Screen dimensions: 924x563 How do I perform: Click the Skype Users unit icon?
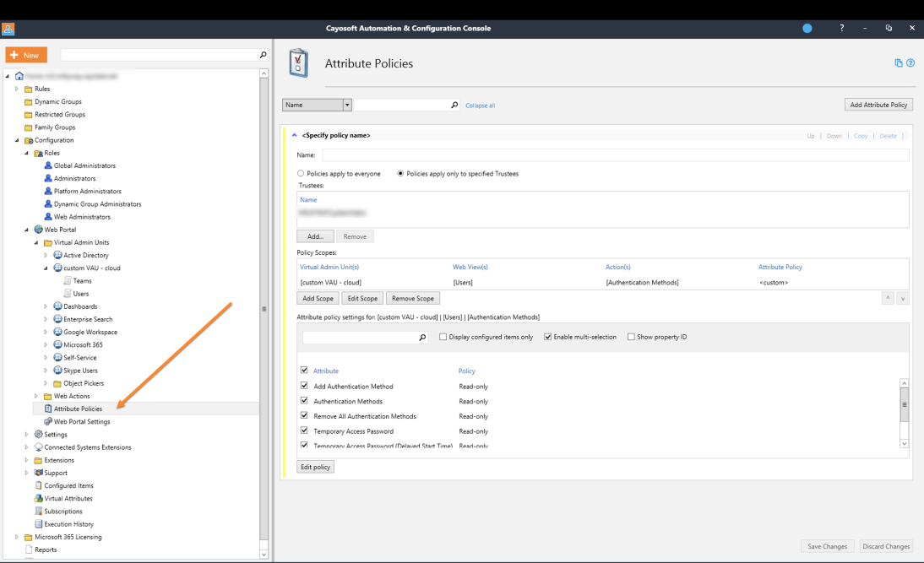coord(57,371)
